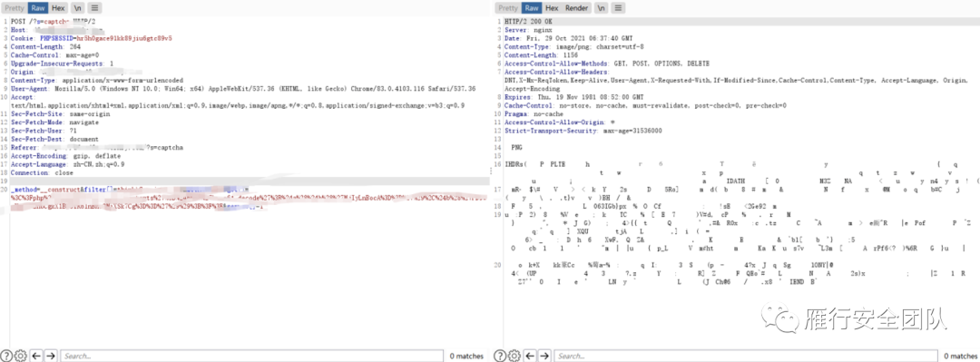980x362 pixels.
Task: Open response search help icon
Action: pos(500,356)
